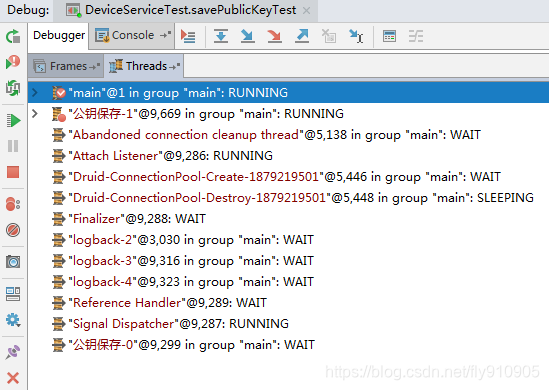Click Rerun failed tests icon
The height and width of the screenshot is (390, 549).
pyautogui.click(x=13, y=62)
